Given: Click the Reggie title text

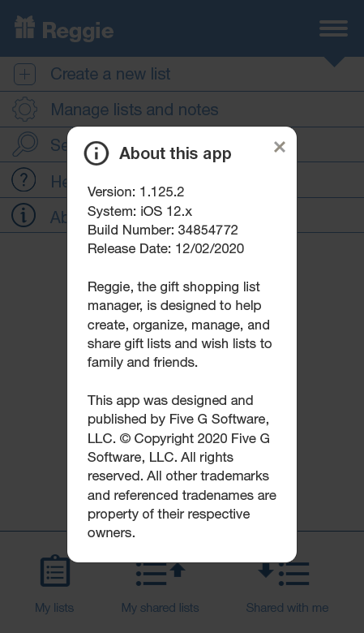Looking at the screenshot, I should pos(78,31).
